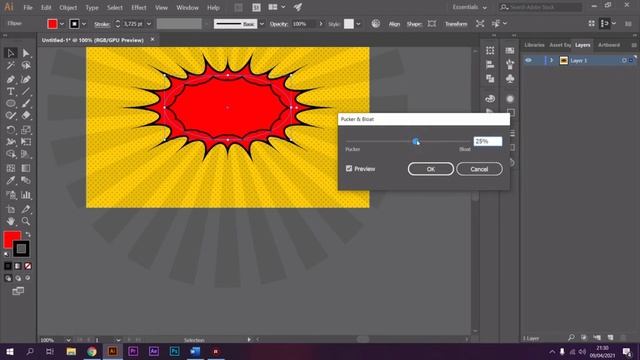Pick the Magic Wand tool

[11, 65]
